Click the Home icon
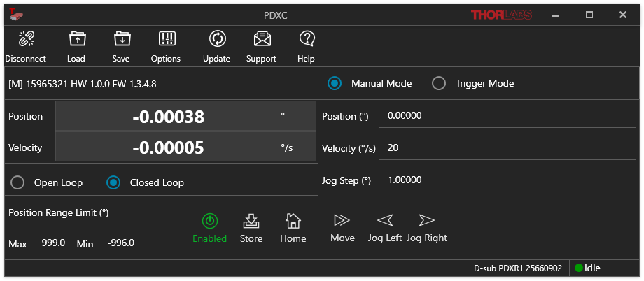 pos(293,221)
